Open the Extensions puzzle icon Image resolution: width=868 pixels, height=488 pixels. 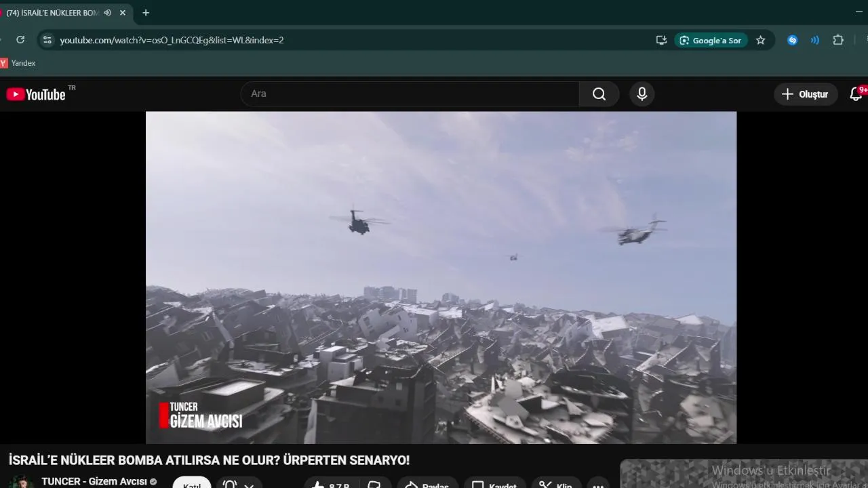[838, 40]
